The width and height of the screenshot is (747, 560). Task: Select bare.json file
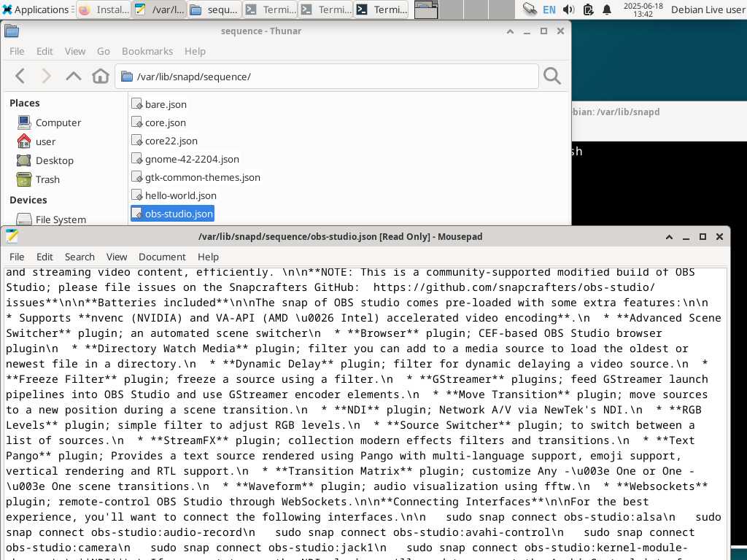tap(159, 104)
